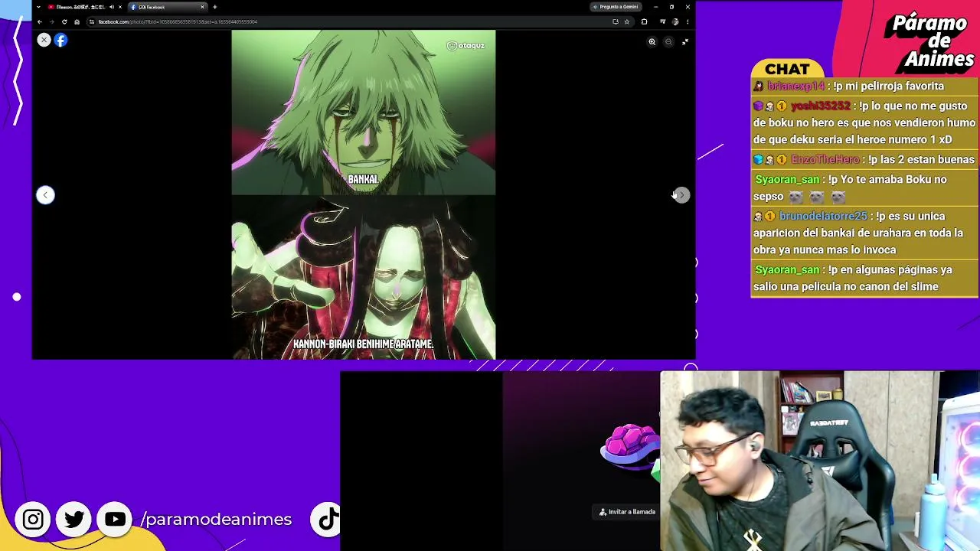Go to the previous photo
This screenshot has width=980, height=551.
(x=45, y=195)
